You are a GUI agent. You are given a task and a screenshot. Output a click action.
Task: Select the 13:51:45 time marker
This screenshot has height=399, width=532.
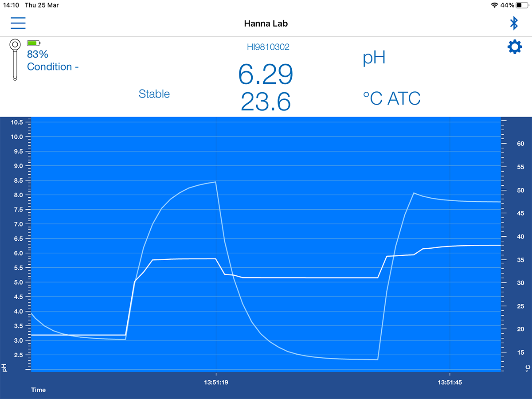[x=450, y=382]
